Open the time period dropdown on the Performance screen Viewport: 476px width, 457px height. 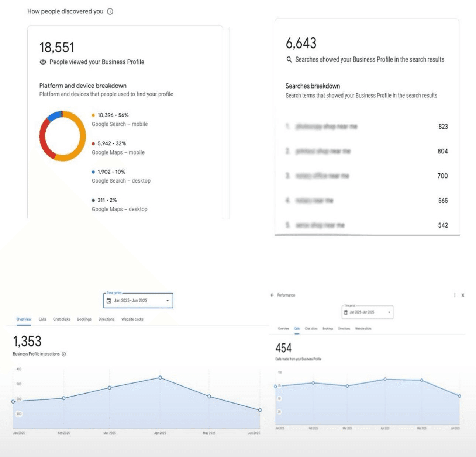click(x=366, y=312)
